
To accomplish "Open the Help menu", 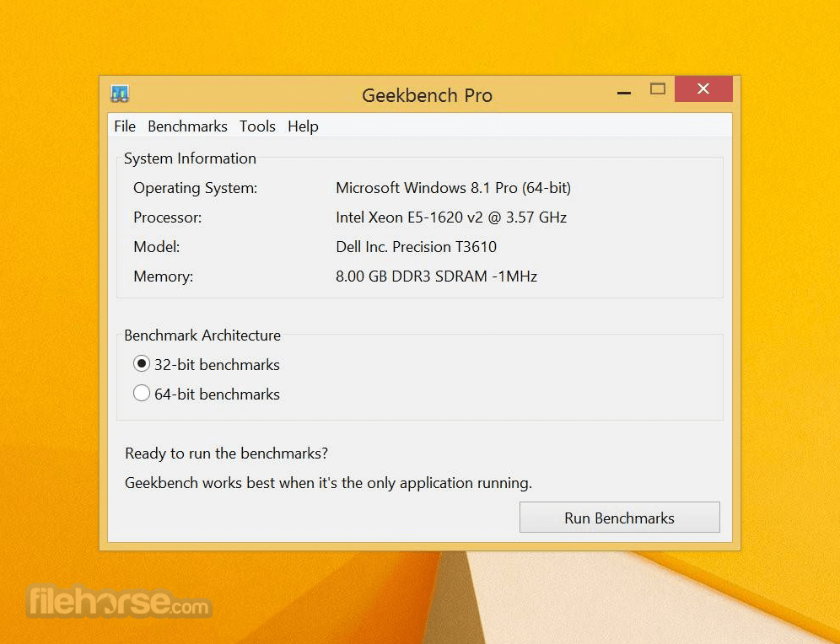I will click(x=303, y=126).
